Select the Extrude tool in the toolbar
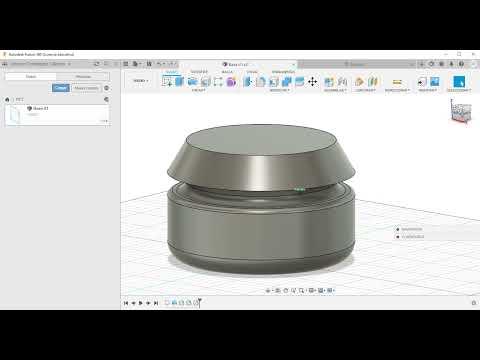 coord(180,81)
